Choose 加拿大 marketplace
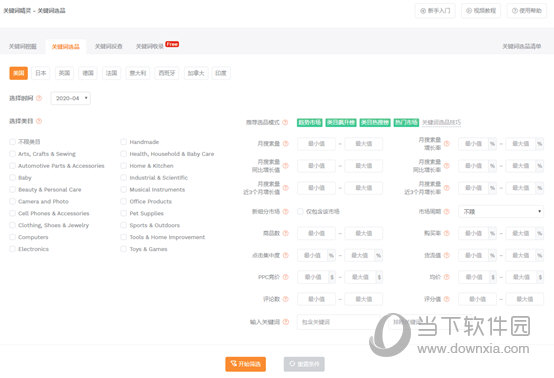 coord(196,73)
